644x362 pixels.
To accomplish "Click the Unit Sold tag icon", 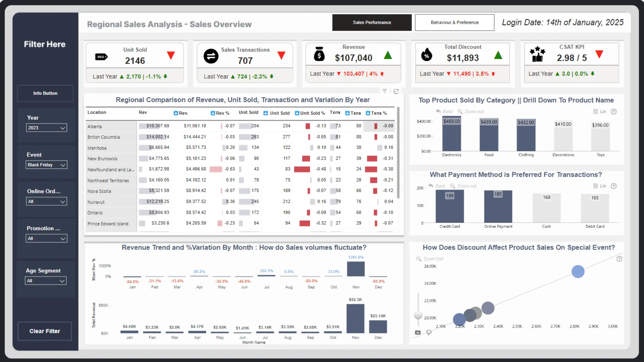I will 101,57.
